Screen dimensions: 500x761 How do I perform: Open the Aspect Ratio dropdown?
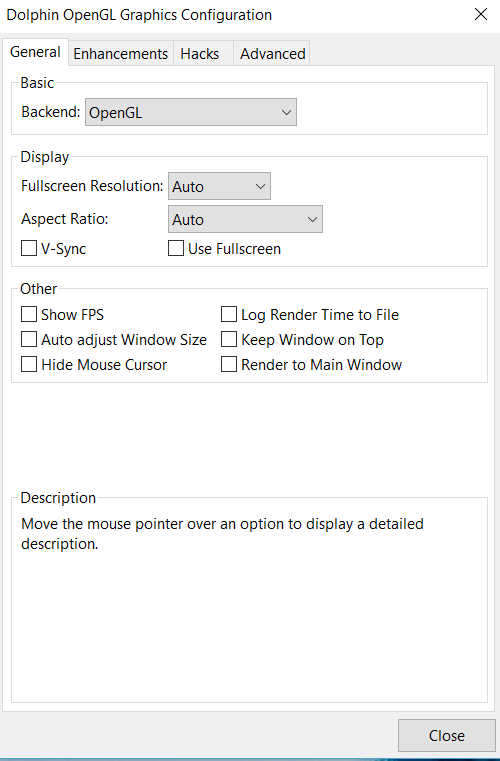[245, 219]
